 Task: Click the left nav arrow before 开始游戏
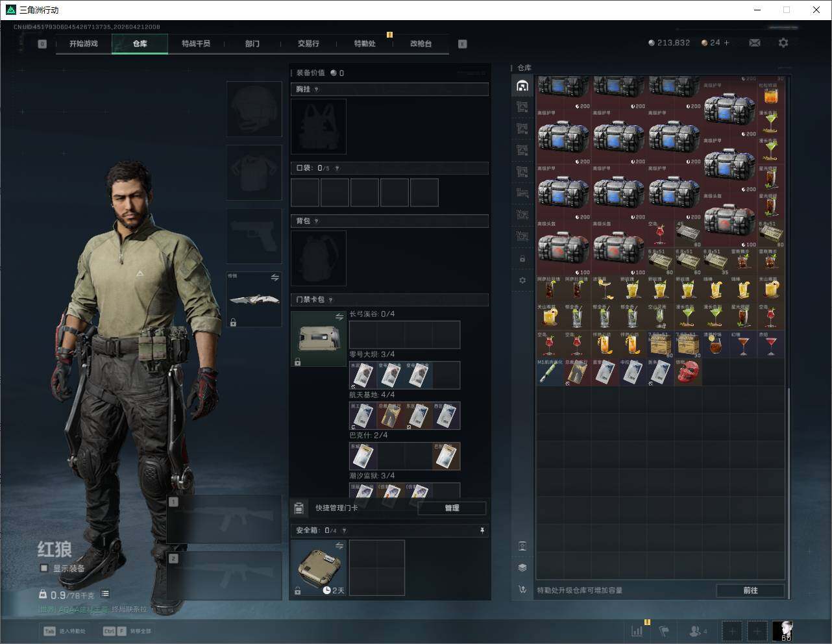coord(42,44)
